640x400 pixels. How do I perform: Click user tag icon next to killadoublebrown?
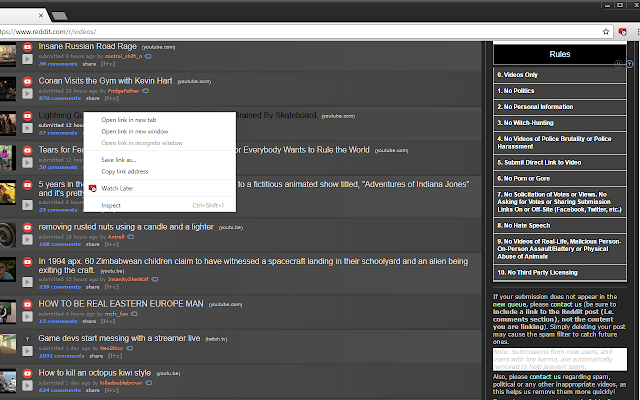(149, 383)
